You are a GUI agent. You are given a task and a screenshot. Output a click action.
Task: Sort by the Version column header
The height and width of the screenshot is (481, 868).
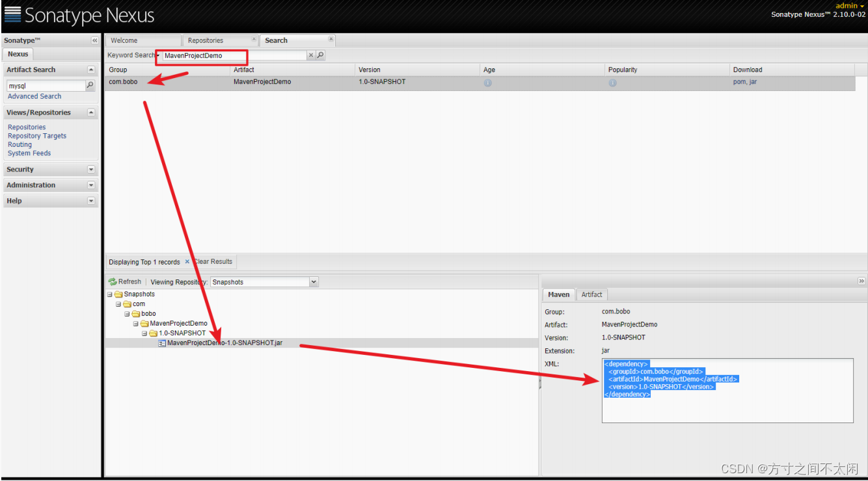(418, 70)
